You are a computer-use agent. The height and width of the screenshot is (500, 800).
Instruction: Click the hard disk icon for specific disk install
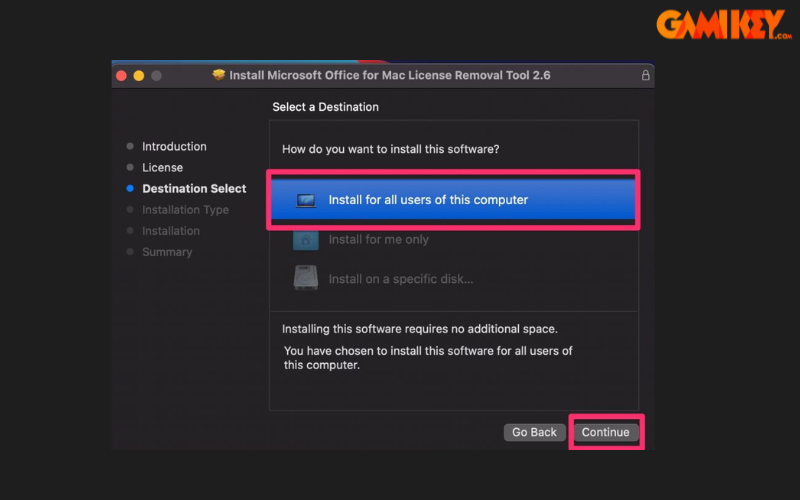(x=306, y=278)
